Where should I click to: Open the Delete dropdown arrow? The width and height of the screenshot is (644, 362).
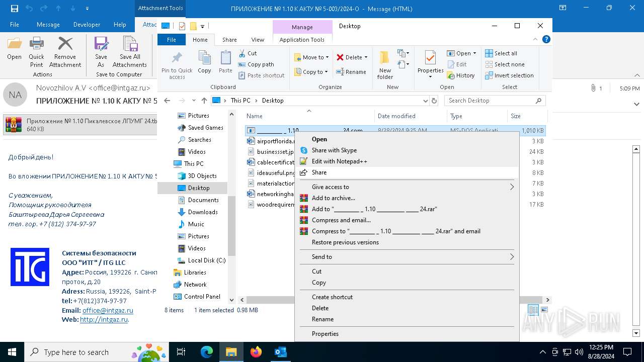[366, 57]
